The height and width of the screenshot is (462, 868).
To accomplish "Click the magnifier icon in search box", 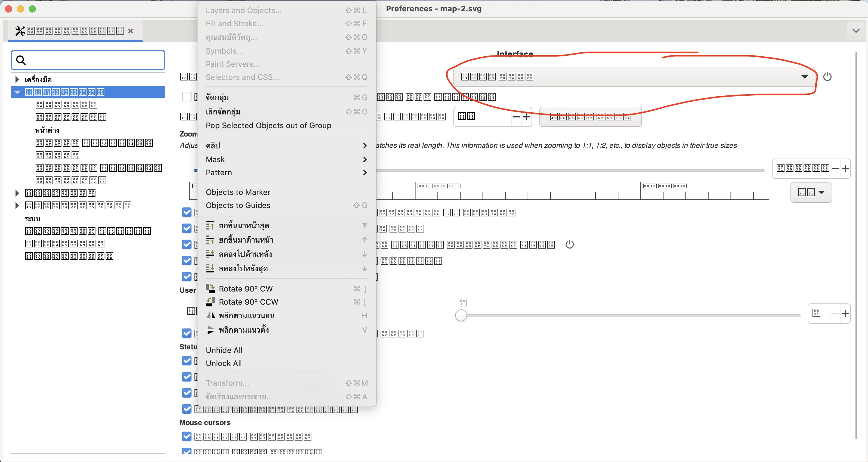I will pyautogui.click(x=21, y=60).
